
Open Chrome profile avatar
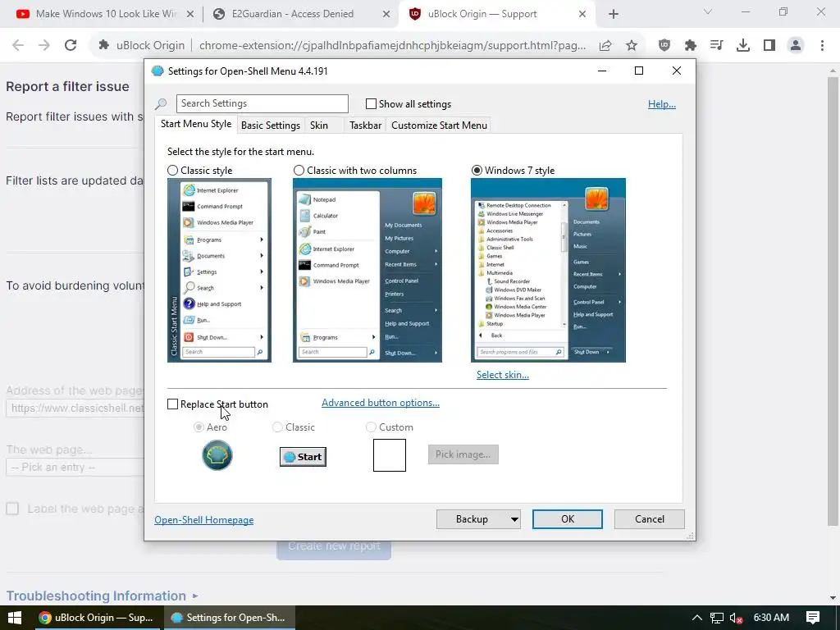(796, 46)
